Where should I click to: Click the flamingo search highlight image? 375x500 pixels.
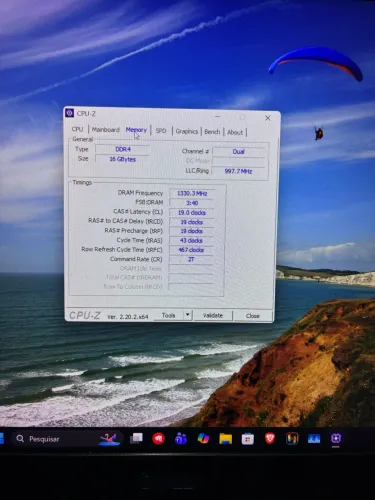point(109,439)
